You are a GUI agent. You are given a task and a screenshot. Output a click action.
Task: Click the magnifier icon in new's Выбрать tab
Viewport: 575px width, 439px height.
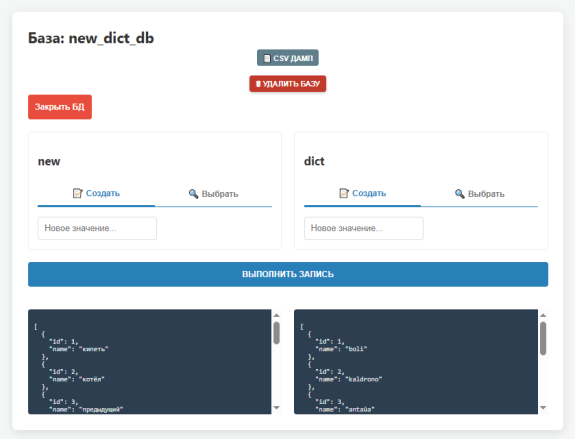pyautogui.click(x=193, y=193)
